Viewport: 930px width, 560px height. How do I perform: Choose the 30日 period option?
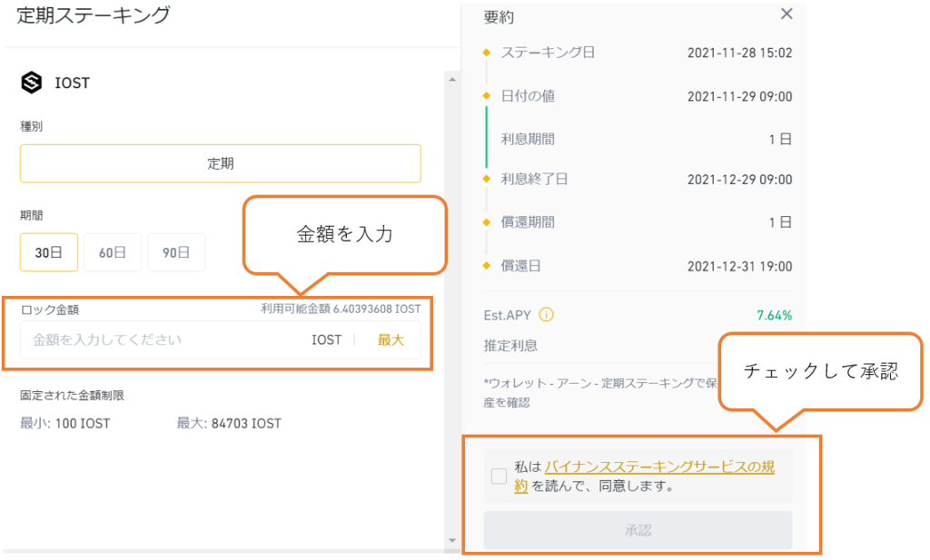click(x=49, y=253)
